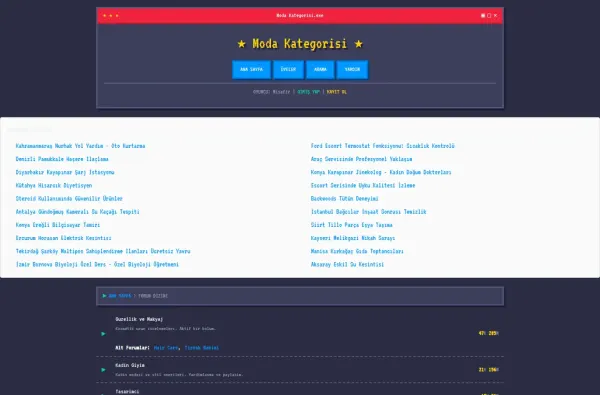Open Antalya Gündoğmuş Su Kaçağı Tespiti link
The image size is (600, 395).
78,212
